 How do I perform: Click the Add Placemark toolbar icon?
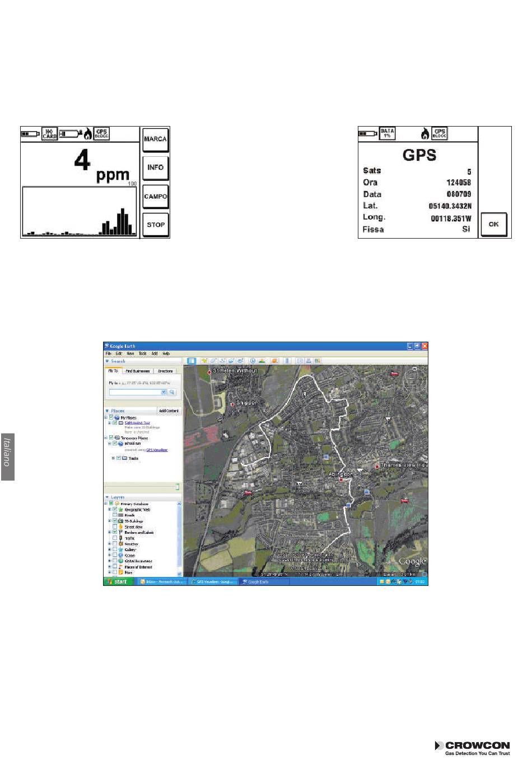pos(205,361)
